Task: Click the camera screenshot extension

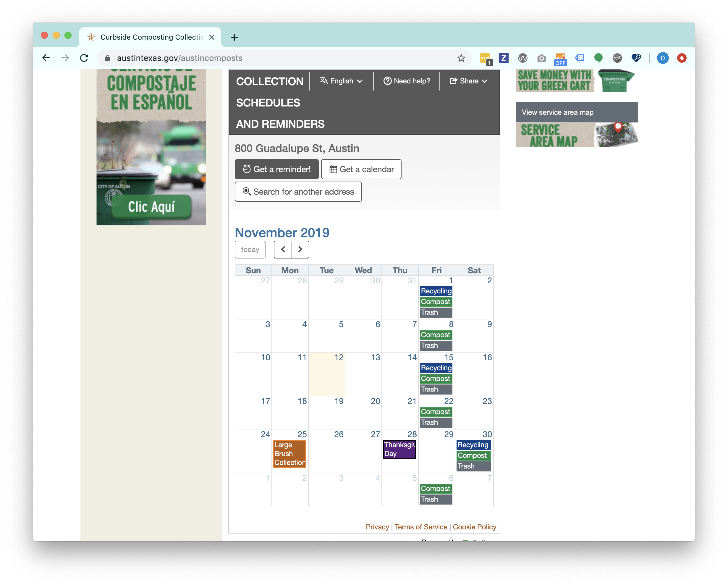Action: pyautogui.click(x=541, y=59)
